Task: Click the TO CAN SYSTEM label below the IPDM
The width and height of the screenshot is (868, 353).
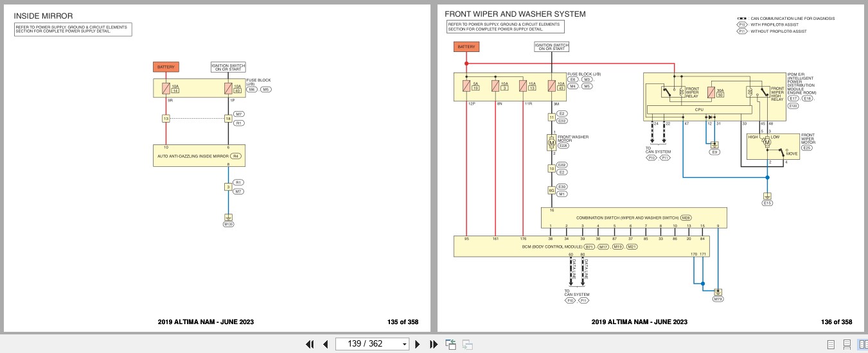Action: coord(658,151)
